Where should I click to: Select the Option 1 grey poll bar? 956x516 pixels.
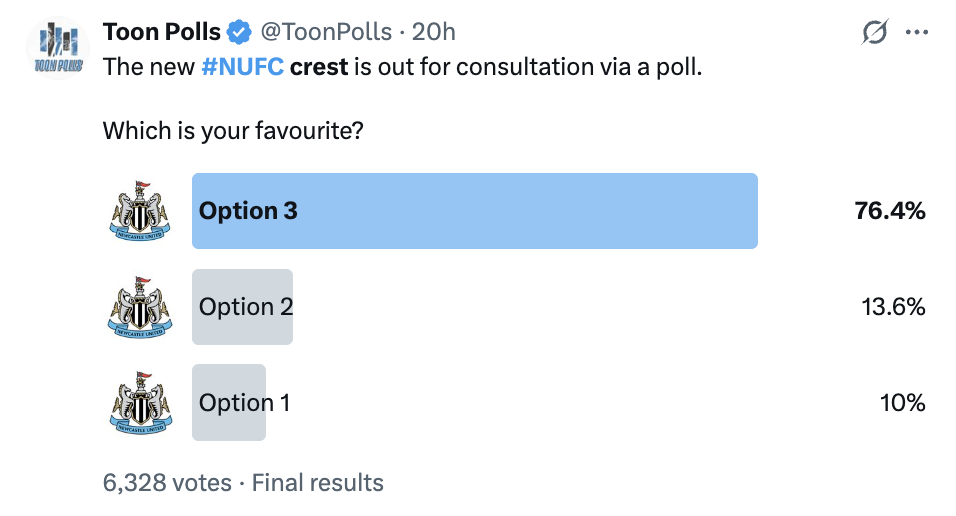pyautogui.click(x=229, y=403)
